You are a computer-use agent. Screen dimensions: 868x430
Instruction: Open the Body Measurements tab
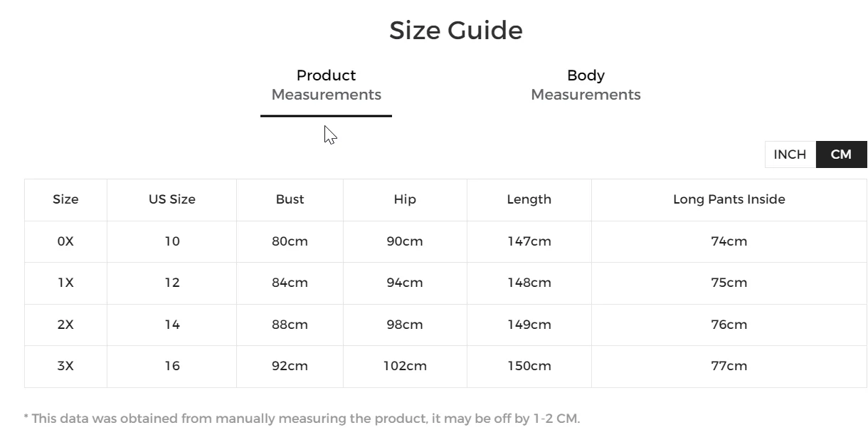click(586, 85)
